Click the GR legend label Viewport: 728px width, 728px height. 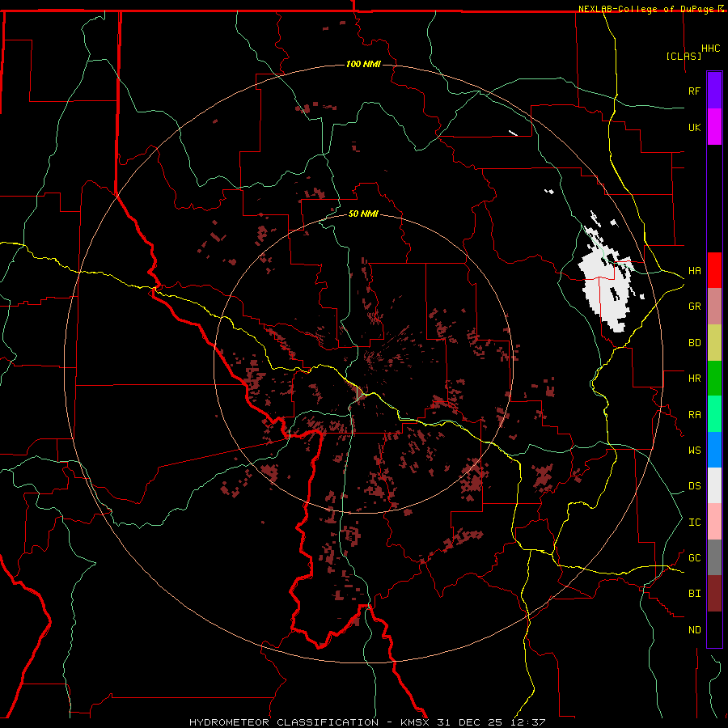tap(694, 307)
